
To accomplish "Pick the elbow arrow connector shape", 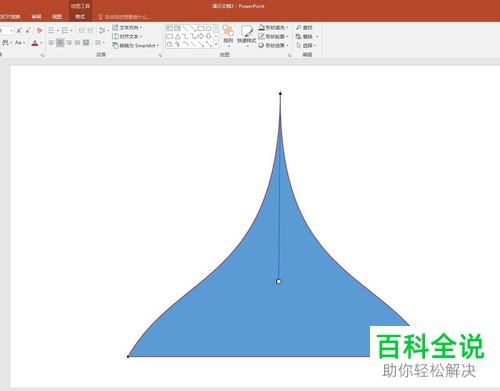I will 193,36.
